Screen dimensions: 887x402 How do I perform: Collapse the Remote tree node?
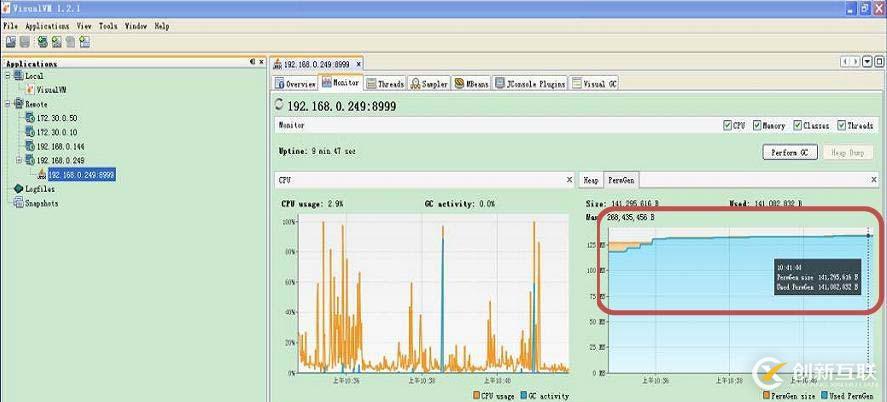(x=8, y=104)
